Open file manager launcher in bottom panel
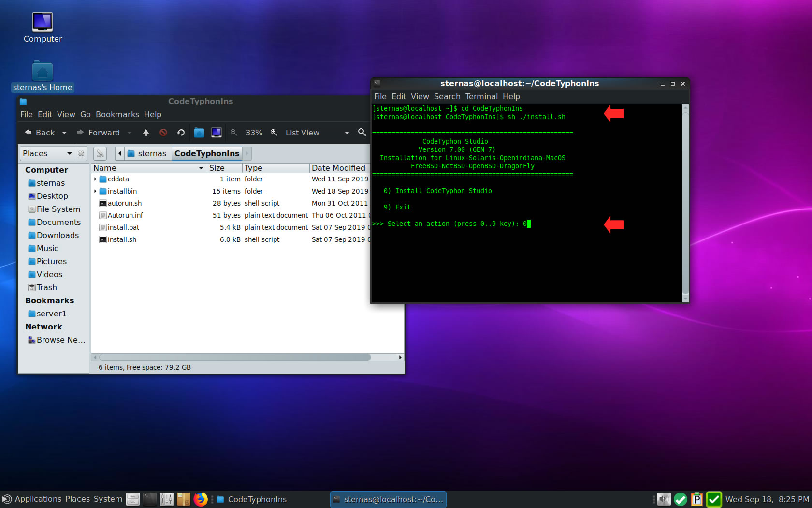The height and width of the screenshot is (508, 812). pyautogui.click(x=133, y=499)
